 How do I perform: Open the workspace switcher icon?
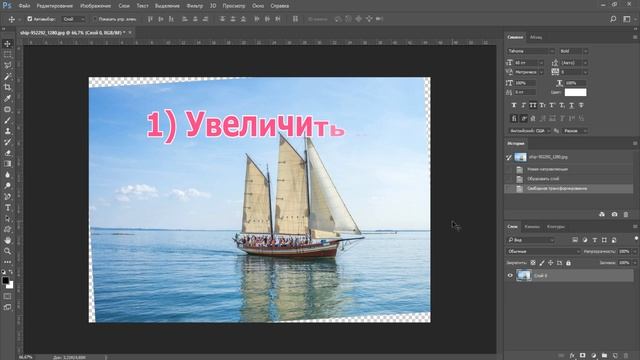627,19
